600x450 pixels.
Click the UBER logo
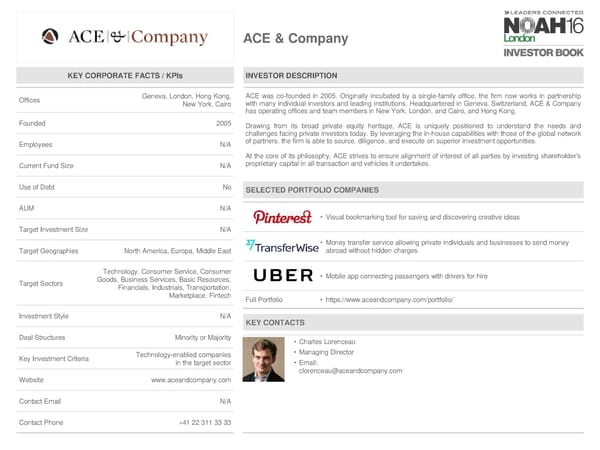pyautogui.click(x=283, y=275)
